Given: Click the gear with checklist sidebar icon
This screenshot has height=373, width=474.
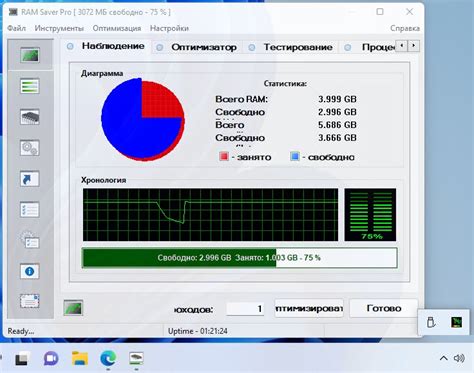Looking at the screenshot, I should coord(30,240).
